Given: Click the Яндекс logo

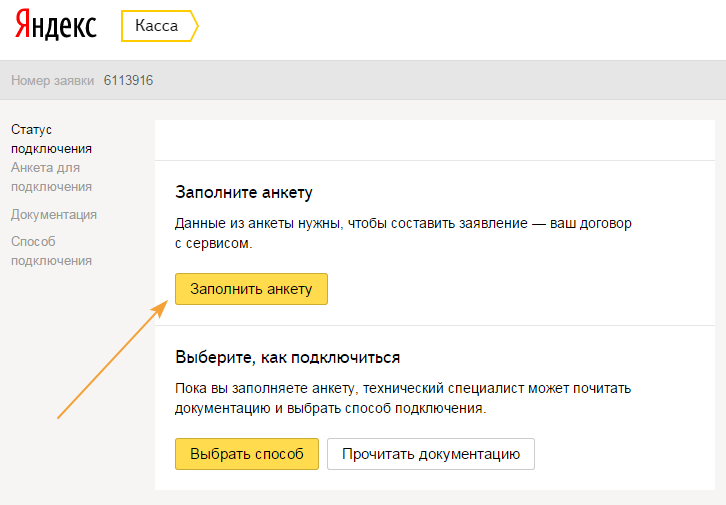Looking at the screenshot, I should (56, 25).
